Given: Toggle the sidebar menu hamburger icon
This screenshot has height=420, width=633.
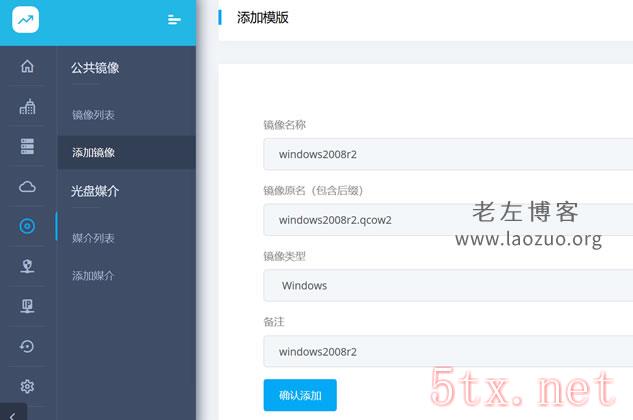Looking at the screenshot, I should pyautogui.click(x=174, y=19).
